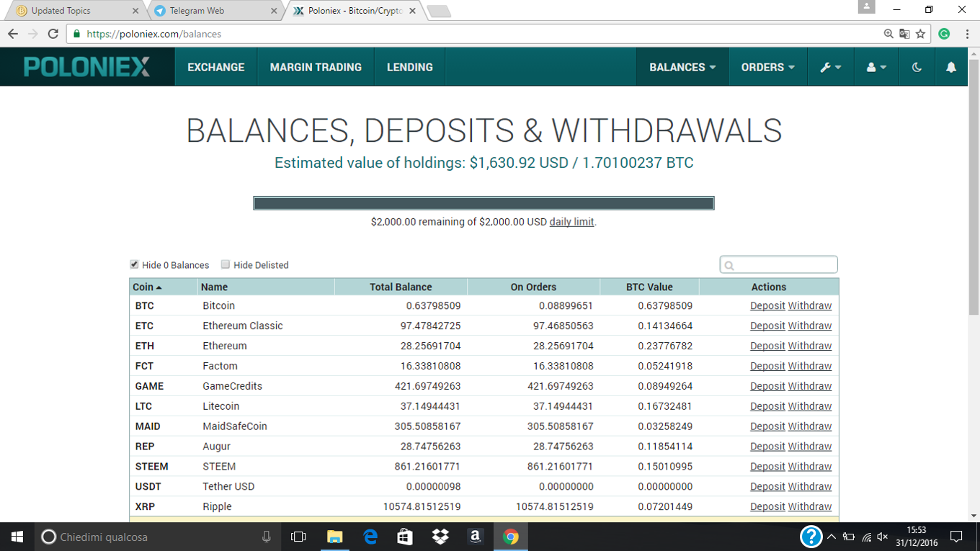Sort by the On Orders column

click(533, 287)
